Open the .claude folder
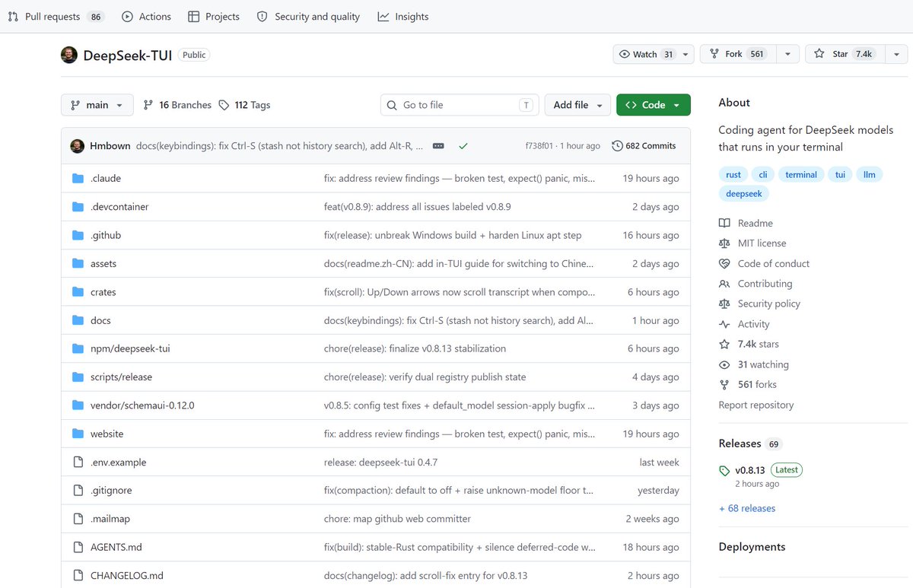This screenshot has height=588, width=913. coord(106,178)
